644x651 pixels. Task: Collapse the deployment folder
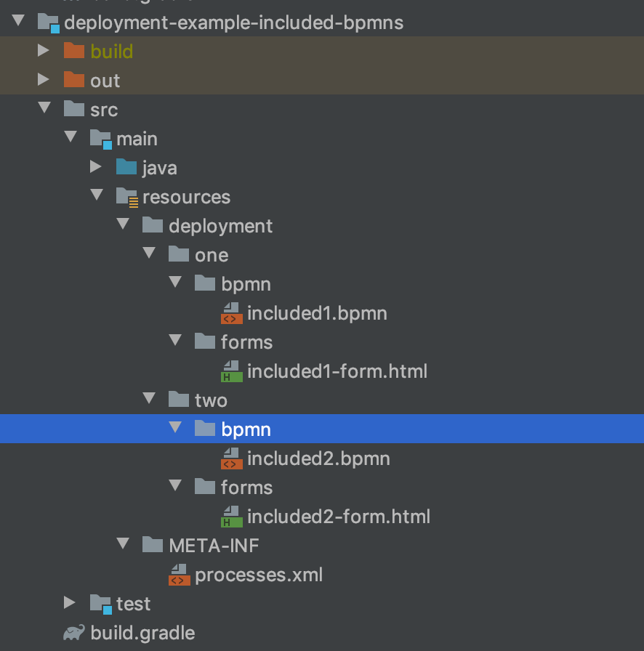tap(123, 225)
